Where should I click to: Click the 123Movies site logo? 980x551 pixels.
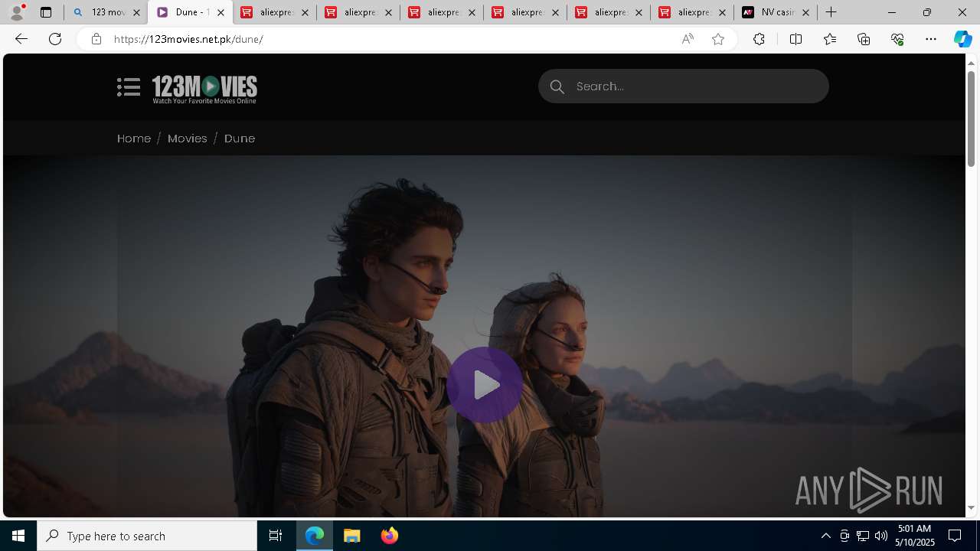click(x=204, y=89)
